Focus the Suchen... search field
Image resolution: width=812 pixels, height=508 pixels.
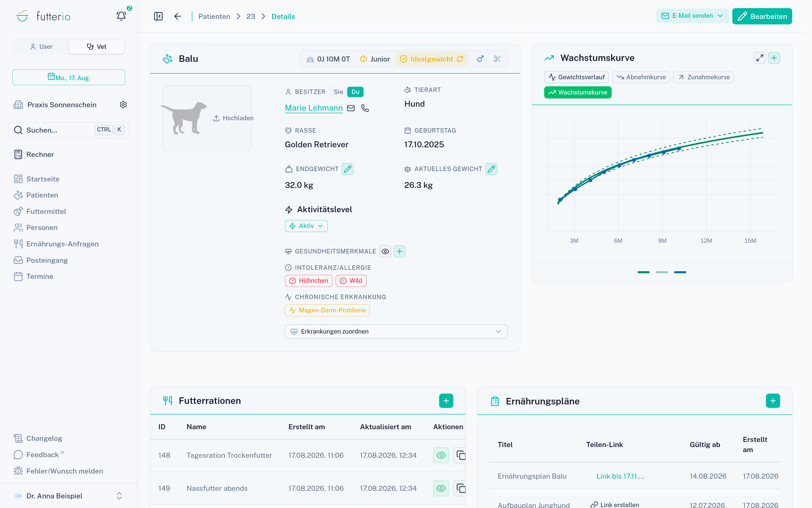tap(69, 130)
